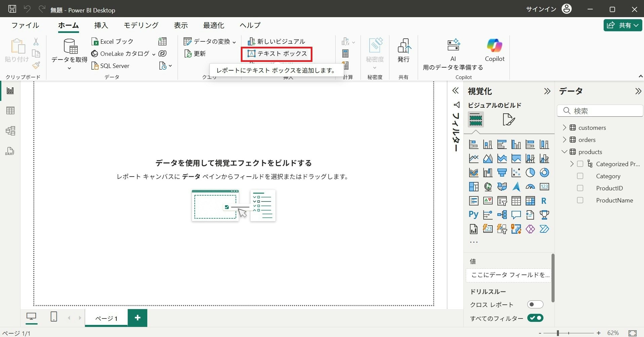Check the ProductName field checkbox
This screenshot has width=644, height=337.
point(580,200)
